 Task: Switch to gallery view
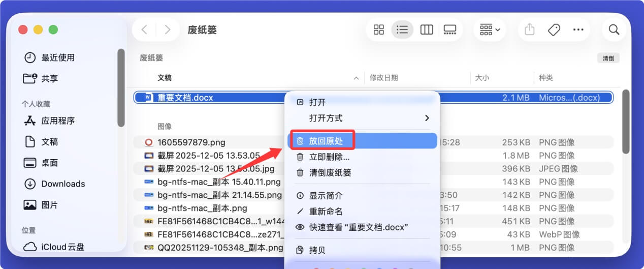coord(450,29)
